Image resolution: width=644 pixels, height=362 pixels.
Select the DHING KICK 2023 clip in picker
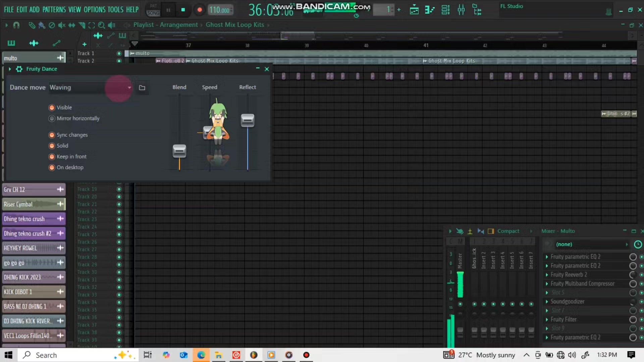pos(34,277)
